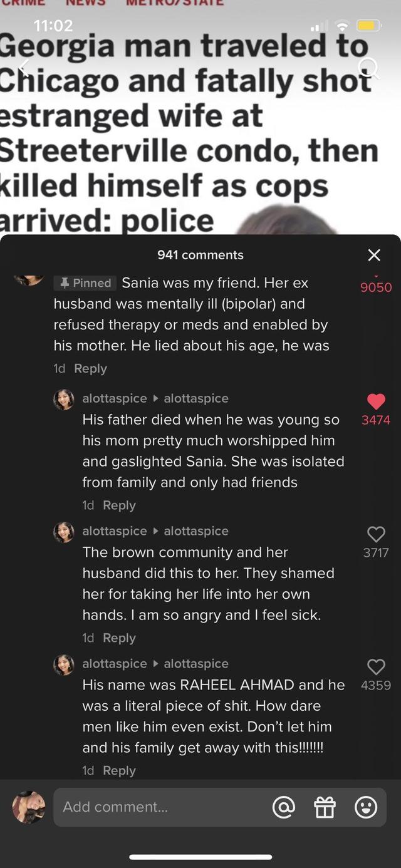The height and width of the screenshot is (868, 401).
Task: Open alottaspice profile from first reply username
Action: point(115,398)
